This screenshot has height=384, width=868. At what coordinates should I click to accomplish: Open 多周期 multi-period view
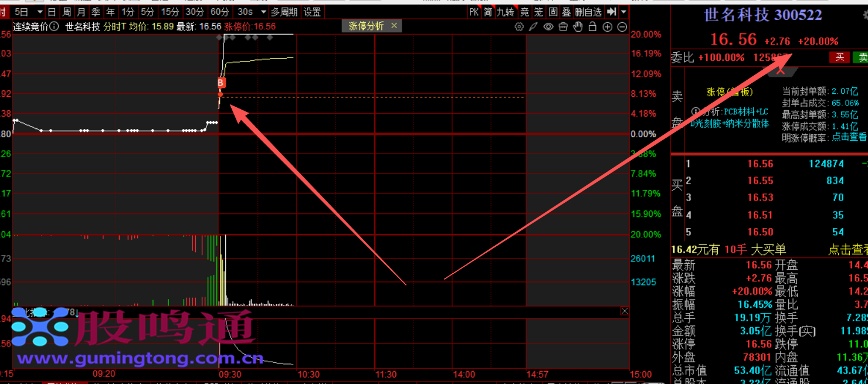(x=284, y=12)
